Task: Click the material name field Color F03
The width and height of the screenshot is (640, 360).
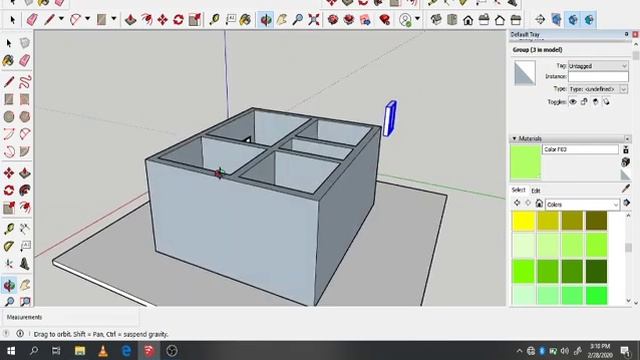Action: [580, 149]
